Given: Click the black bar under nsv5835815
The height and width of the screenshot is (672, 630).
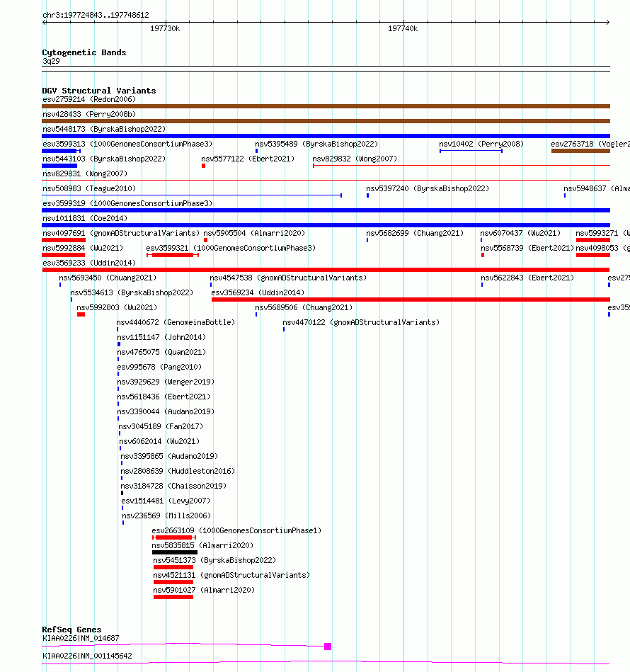Looking at the screenshot, I should [175, 552].
